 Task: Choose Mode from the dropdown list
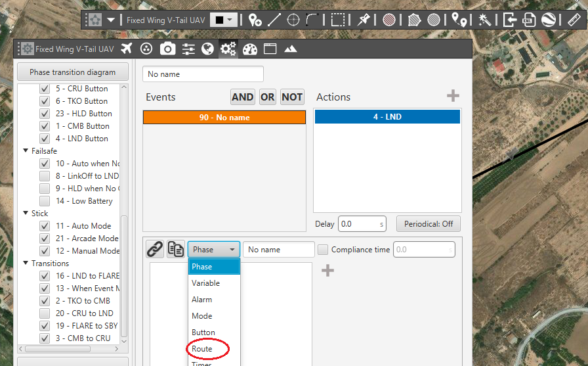click(x=214, y=315)
